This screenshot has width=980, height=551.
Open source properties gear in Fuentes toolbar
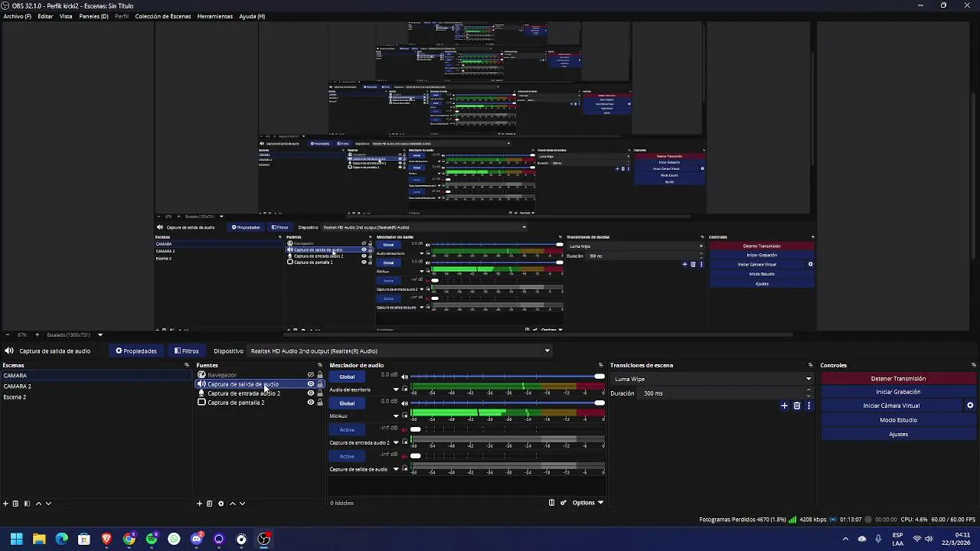click(x=221, y=504)
